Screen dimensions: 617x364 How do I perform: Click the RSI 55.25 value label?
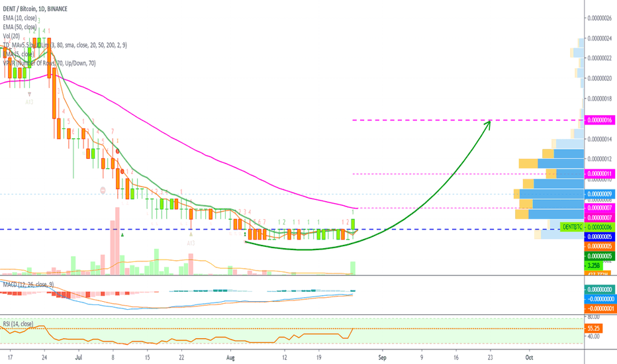click(593, 328)
